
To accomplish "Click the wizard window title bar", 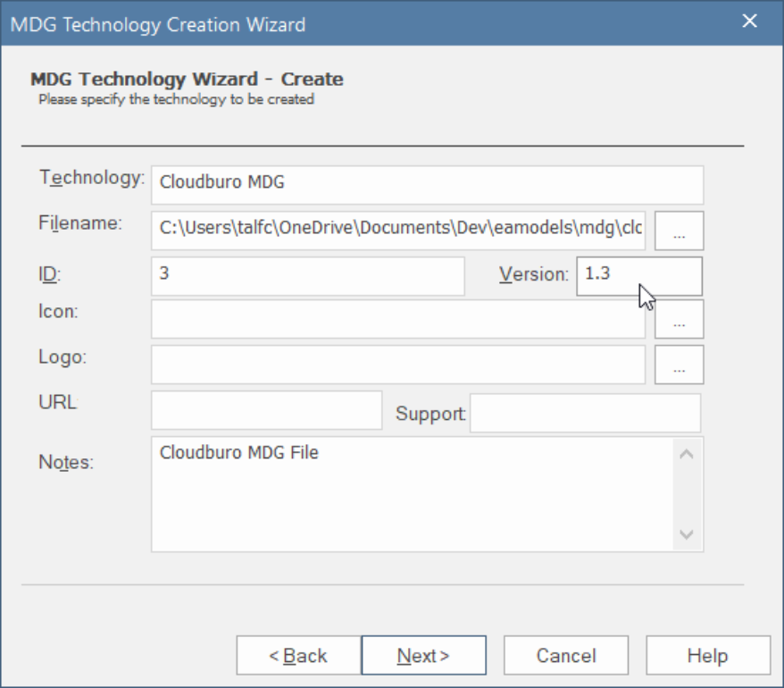I will (x=357, y=23).
